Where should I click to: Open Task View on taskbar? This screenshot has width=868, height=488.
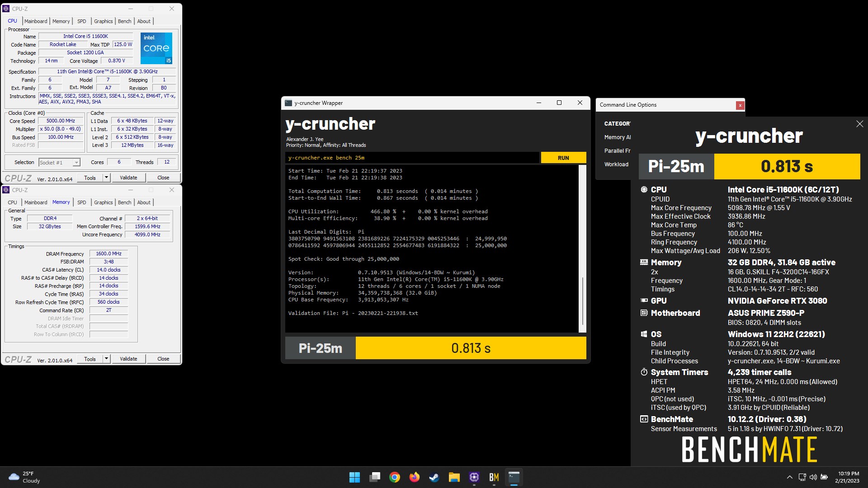[374, 477]
